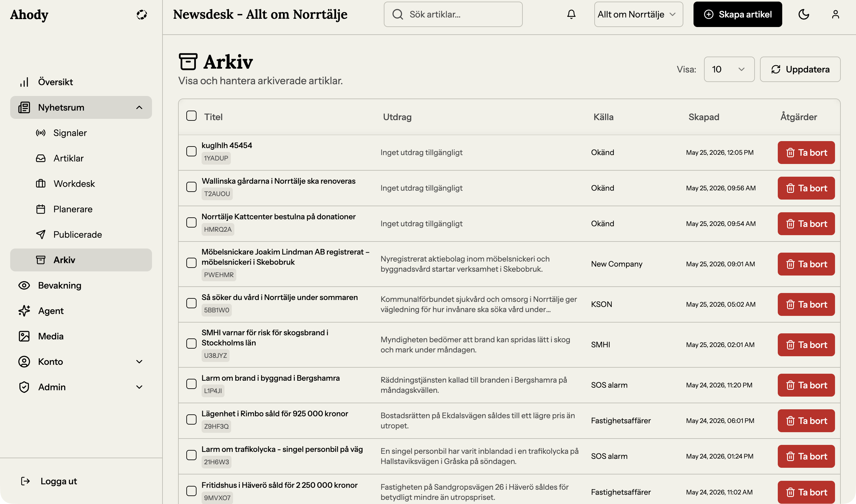Click the PWEHMR article code tag
This screenshot has height=504, width=856.
pyautogui.click(x=218, y=275)
